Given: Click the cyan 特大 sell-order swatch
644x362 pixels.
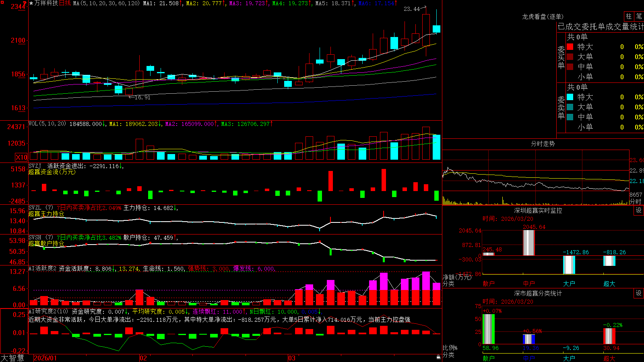Looking at the screenshot, I should tap(570, 97).
